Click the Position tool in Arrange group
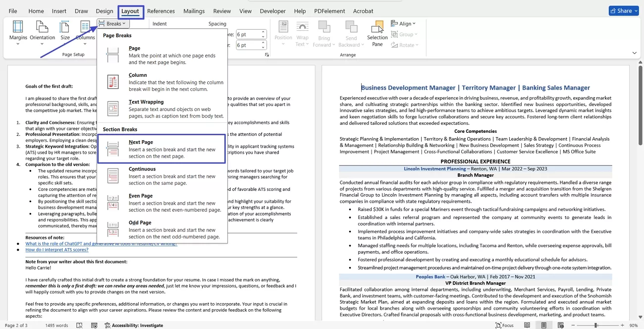 283,32
